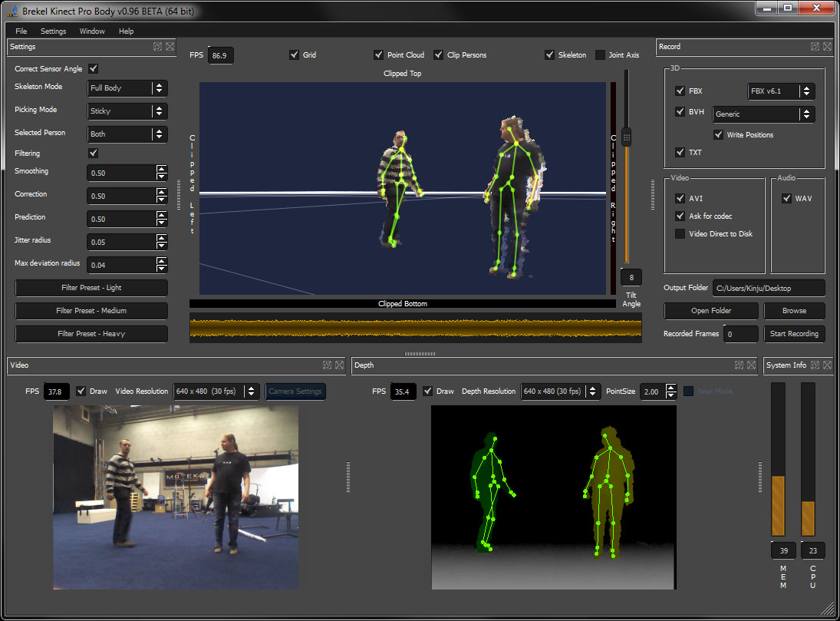Viewport: 840px width, 621px height.
Task: Open the File menu
Action: tap(21, 31)
